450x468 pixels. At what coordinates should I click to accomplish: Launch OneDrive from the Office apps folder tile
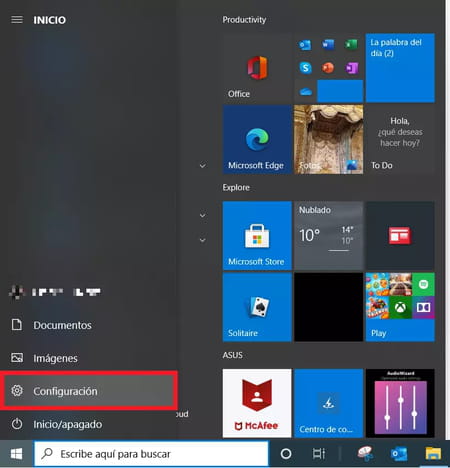(305, 91)
